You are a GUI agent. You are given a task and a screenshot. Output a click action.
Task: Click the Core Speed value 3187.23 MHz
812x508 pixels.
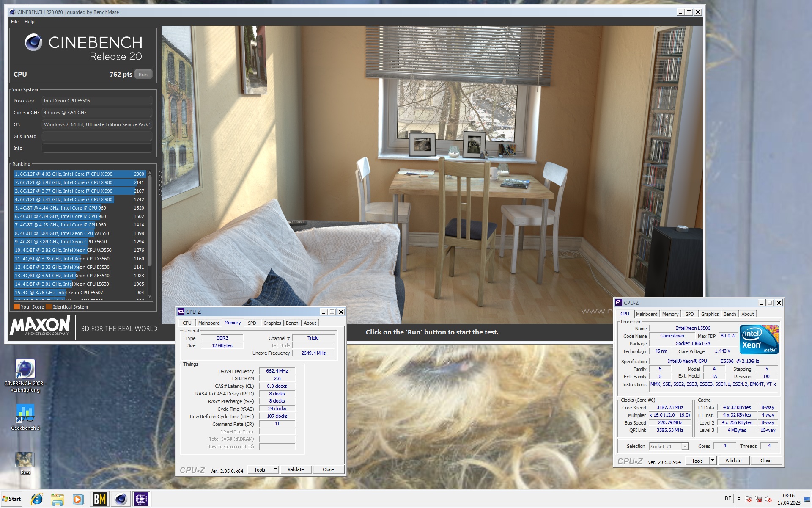coord(670,407)
